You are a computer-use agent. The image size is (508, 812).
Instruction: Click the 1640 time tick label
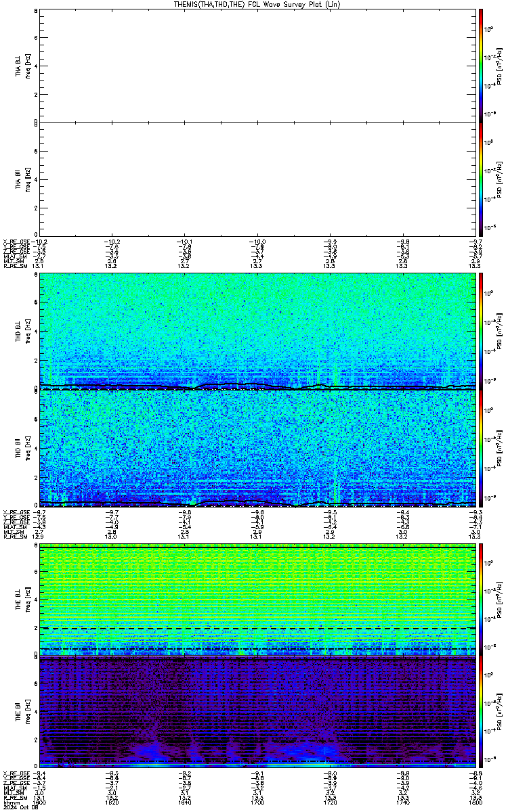184,803
